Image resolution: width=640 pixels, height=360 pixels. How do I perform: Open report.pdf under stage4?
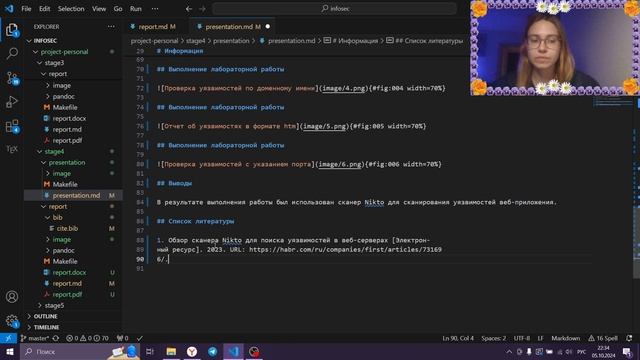tap(67, 294)
